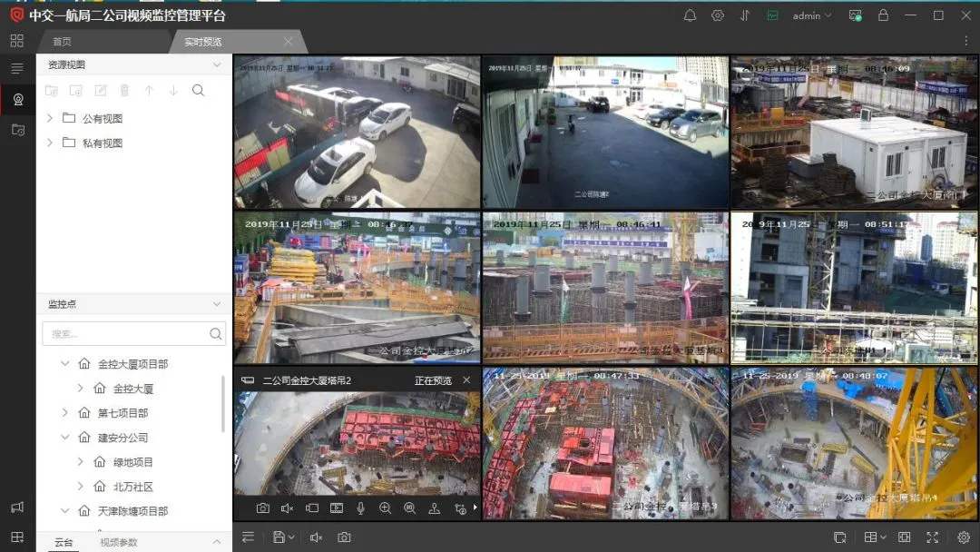Viewport: 980px width, 552px height.
Task: Unmute audio on selected camera 二公司金控大厦塔吊2
Action: 287,508
